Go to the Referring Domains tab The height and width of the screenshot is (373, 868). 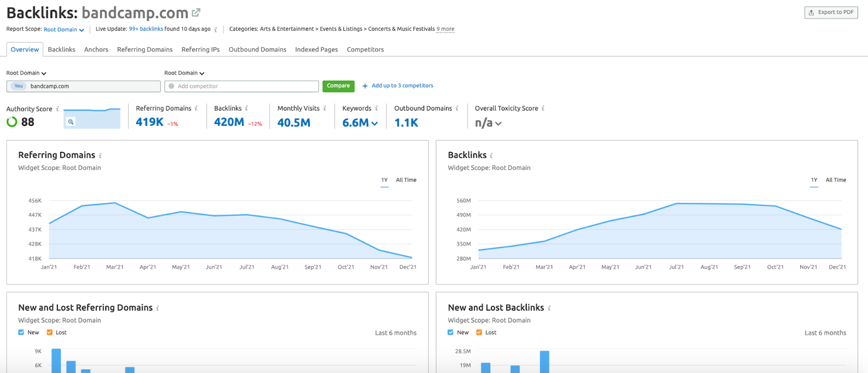pos(145,49)
